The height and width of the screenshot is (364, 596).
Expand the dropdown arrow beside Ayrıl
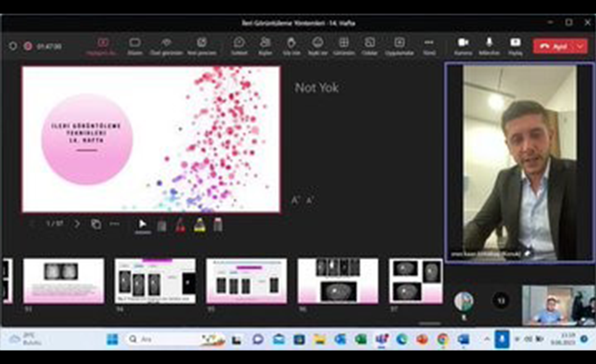coord(580,46)
